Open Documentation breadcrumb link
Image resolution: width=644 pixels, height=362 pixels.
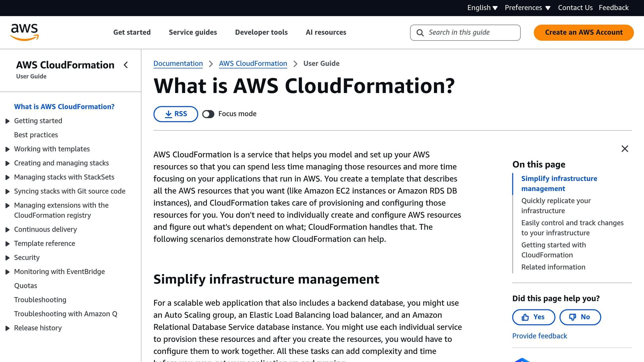[x=178, y=63]
